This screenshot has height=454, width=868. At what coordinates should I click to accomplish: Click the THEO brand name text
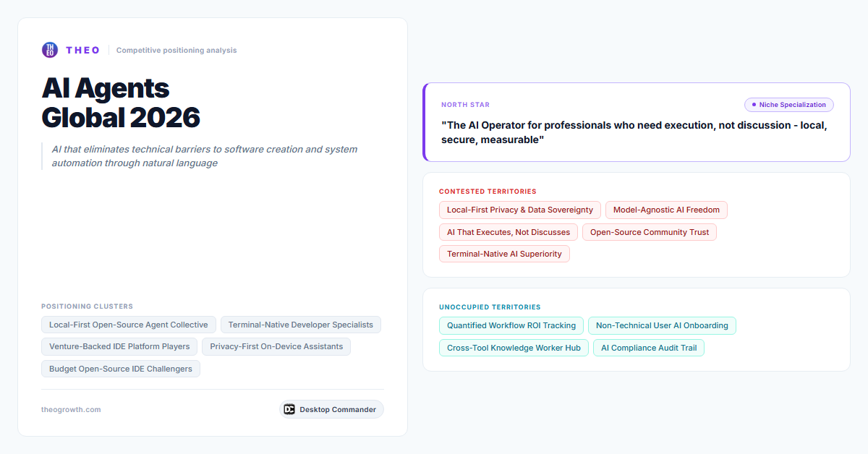[83, 50]
